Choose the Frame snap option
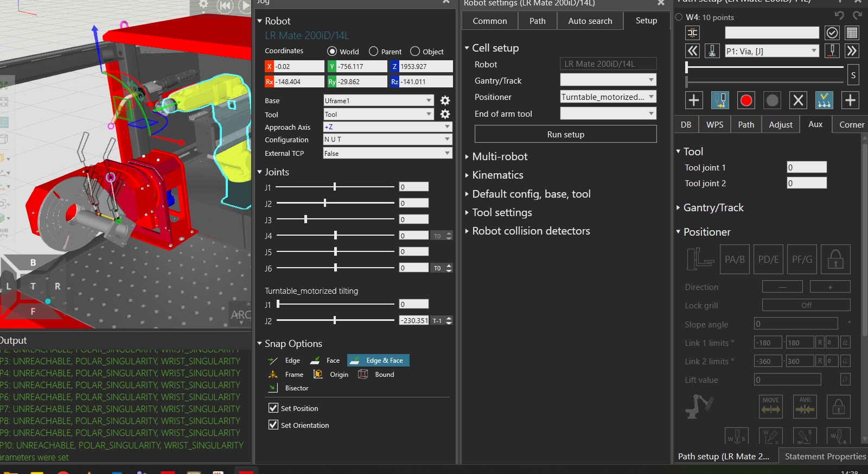The height and width of the screenshot is (474, 868). point(287,375)
